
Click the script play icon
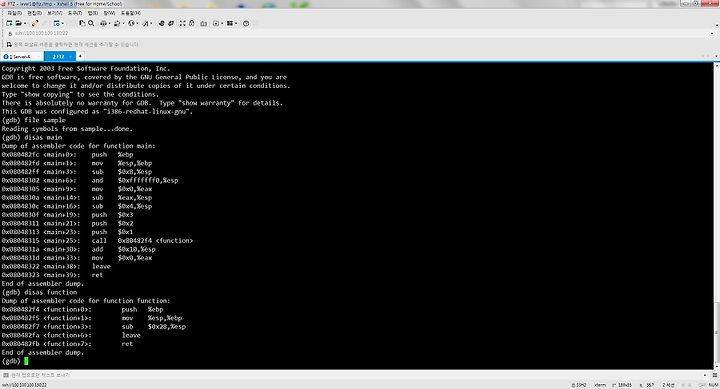[216, 23]
